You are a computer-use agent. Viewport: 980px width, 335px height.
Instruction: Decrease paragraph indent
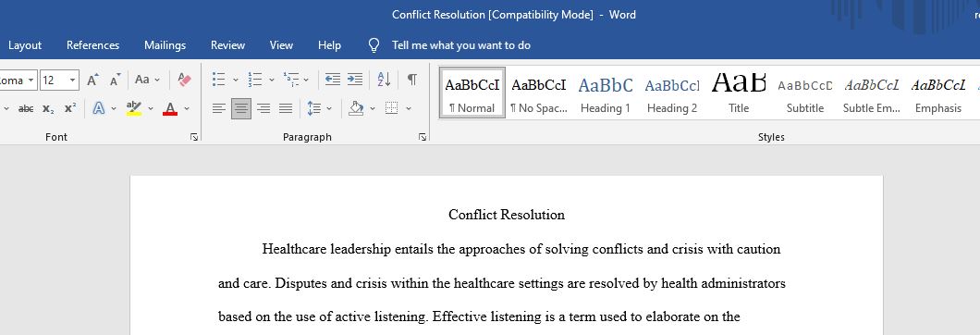click(333, 80)
